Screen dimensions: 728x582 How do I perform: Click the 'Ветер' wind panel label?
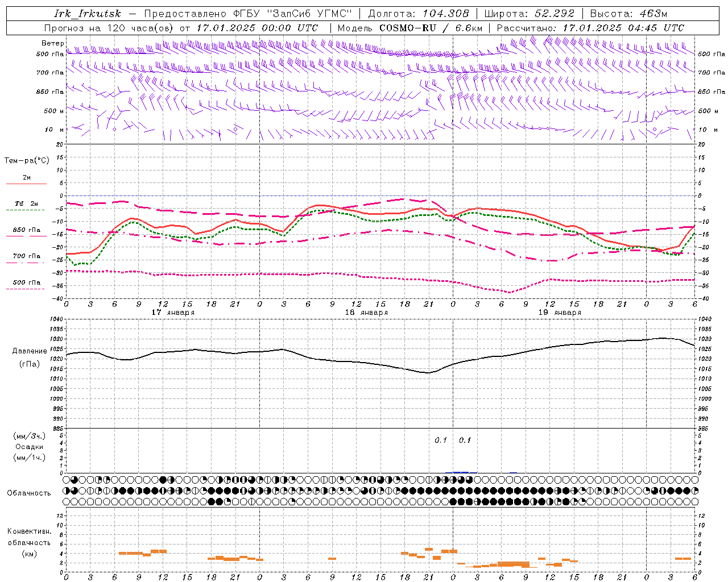[x=52, y=43]
